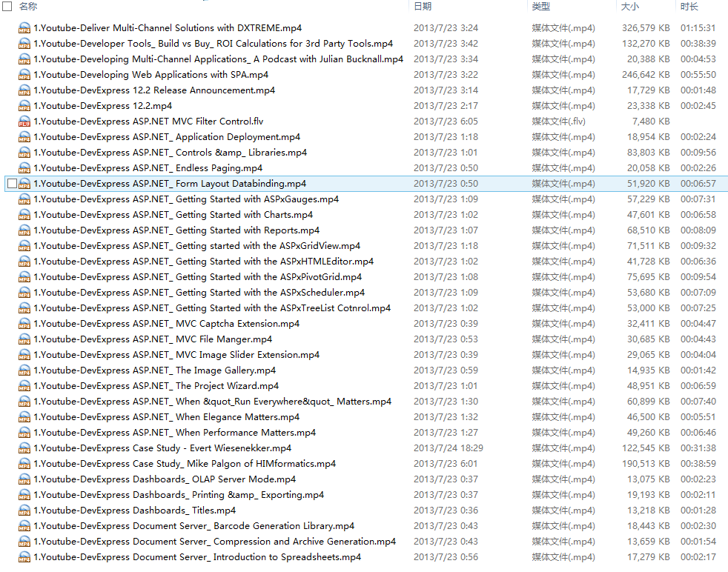Select file When Elegance Matters.mp4

(166, 417)
